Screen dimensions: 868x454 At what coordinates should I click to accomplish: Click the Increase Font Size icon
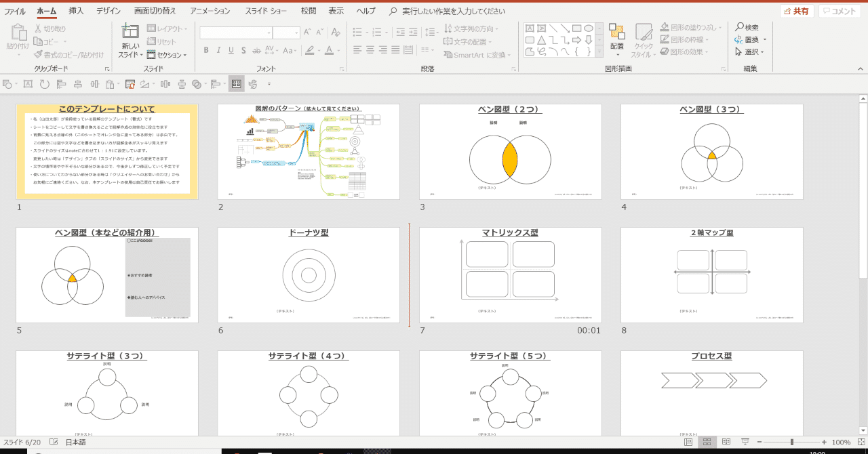(x=307, y=32)
